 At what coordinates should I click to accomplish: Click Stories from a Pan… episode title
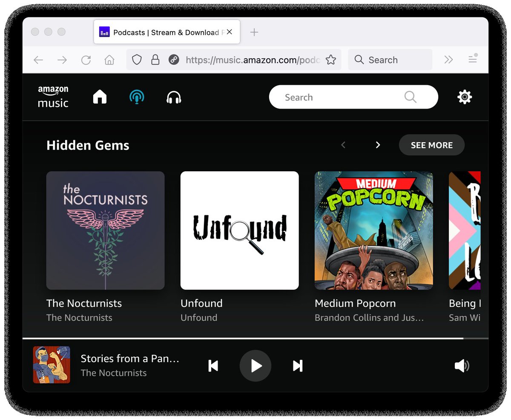point(130,359)
